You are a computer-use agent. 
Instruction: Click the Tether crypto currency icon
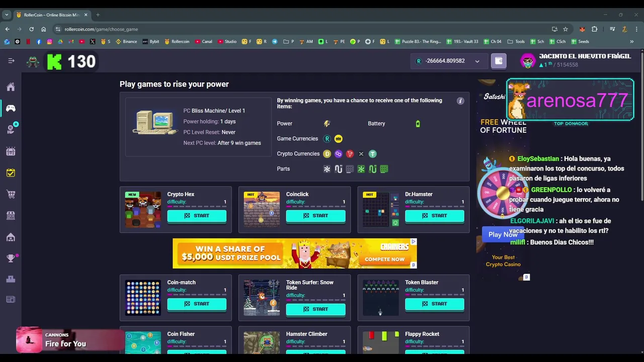pyautogui.click(x=372, y=154)
